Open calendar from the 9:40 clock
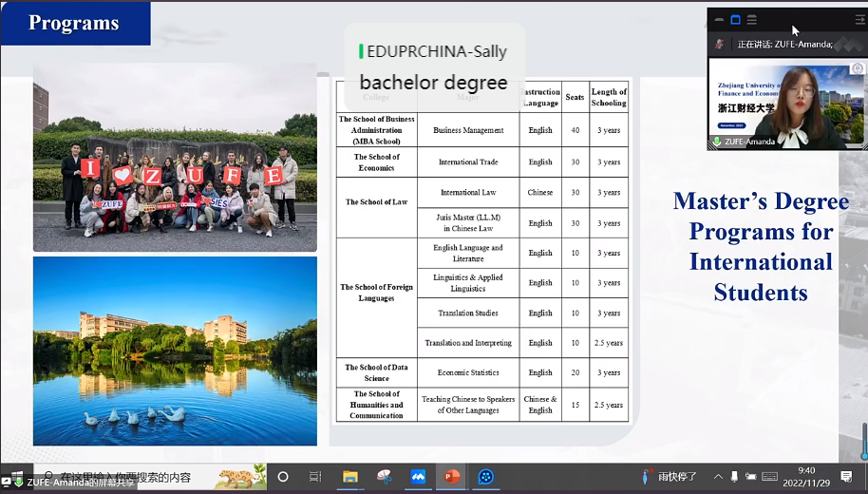The height and width of the screenshot is (494, 868). [x=805, y=477]
